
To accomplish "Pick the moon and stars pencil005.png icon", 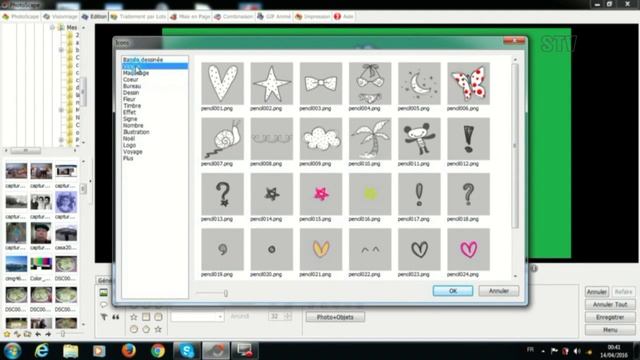I will 419,83.
